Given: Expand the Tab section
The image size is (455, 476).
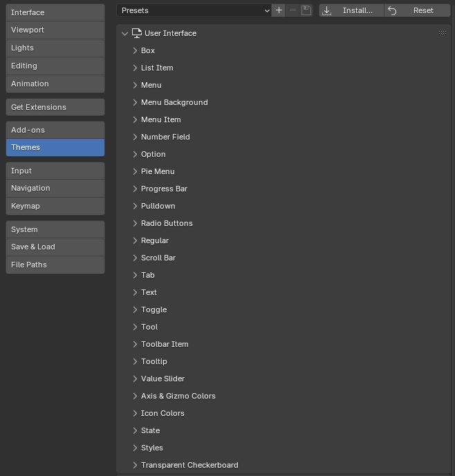Looking at the screenshot, I should (135, 276).
